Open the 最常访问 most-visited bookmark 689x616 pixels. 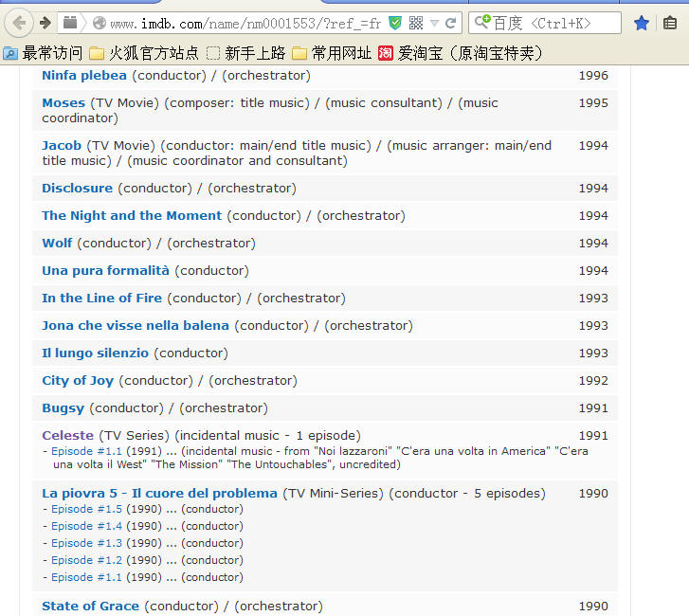[x=43, y=54]
